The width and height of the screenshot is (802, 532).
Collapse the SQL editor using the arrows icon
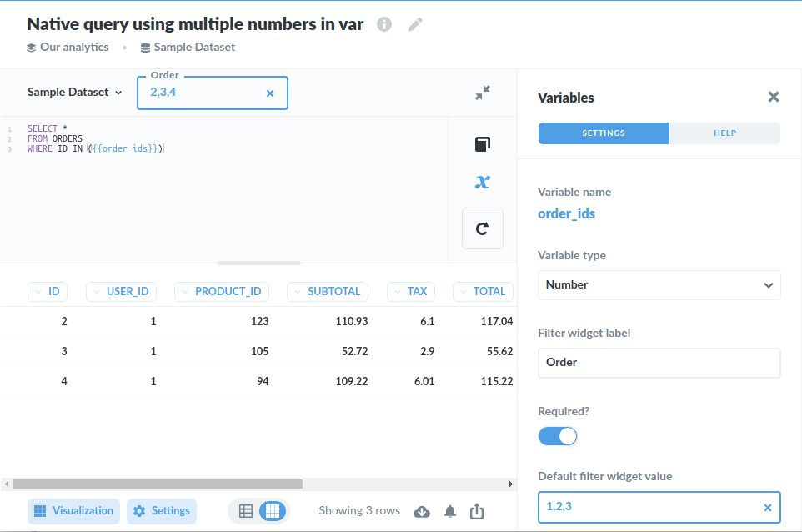(x=482, y=93)
